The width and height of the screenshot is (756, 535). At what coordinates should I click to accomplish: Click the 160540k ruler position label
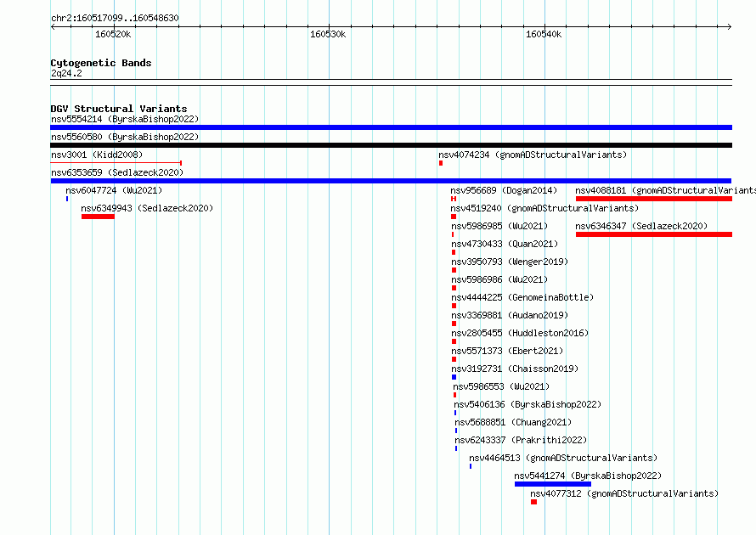(x=544, y=34)
